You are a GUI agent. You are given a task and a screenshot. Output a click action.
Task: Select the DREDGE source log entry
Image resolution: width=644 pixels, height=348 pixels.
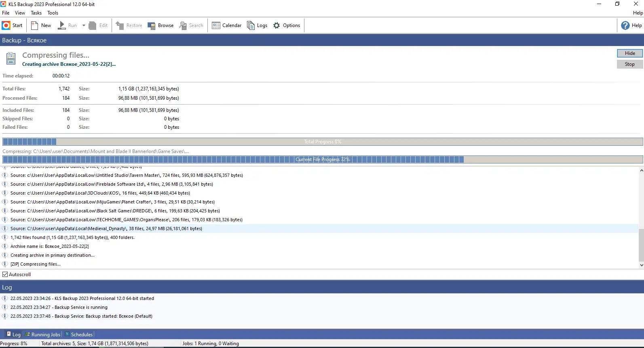pos(319,211)
